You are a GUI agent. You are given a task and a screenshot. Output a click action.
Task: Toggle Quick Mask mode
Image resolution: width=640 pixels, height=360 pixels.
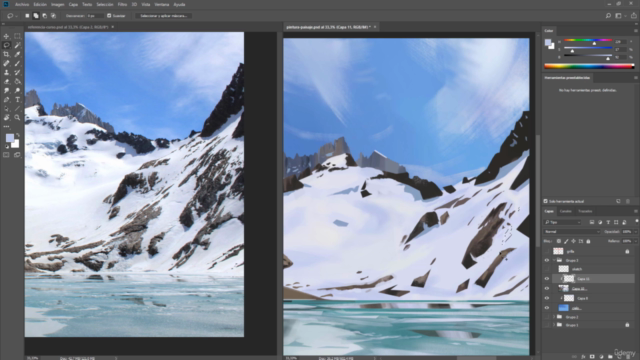6,155
